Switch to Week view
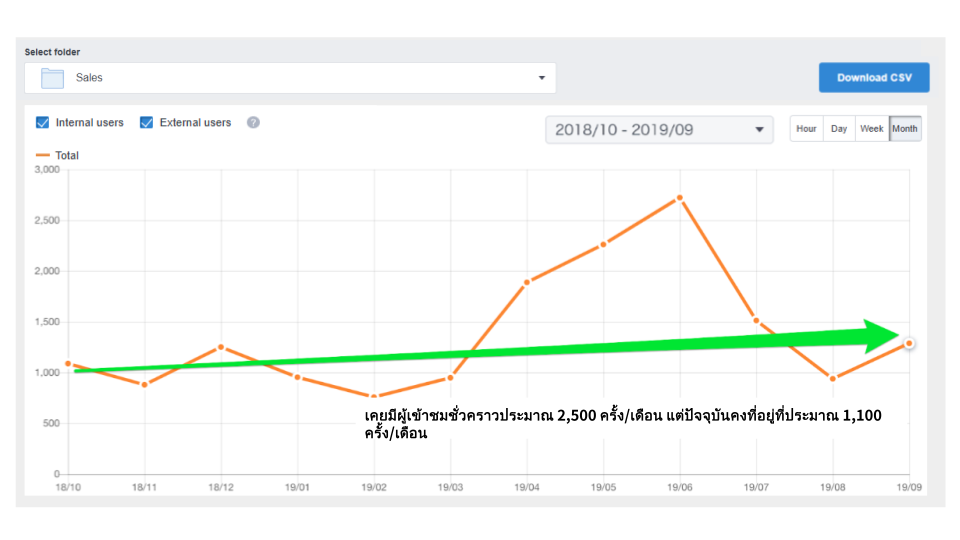The width and height of the screenshot is (960, 540). tap(872, 129)
